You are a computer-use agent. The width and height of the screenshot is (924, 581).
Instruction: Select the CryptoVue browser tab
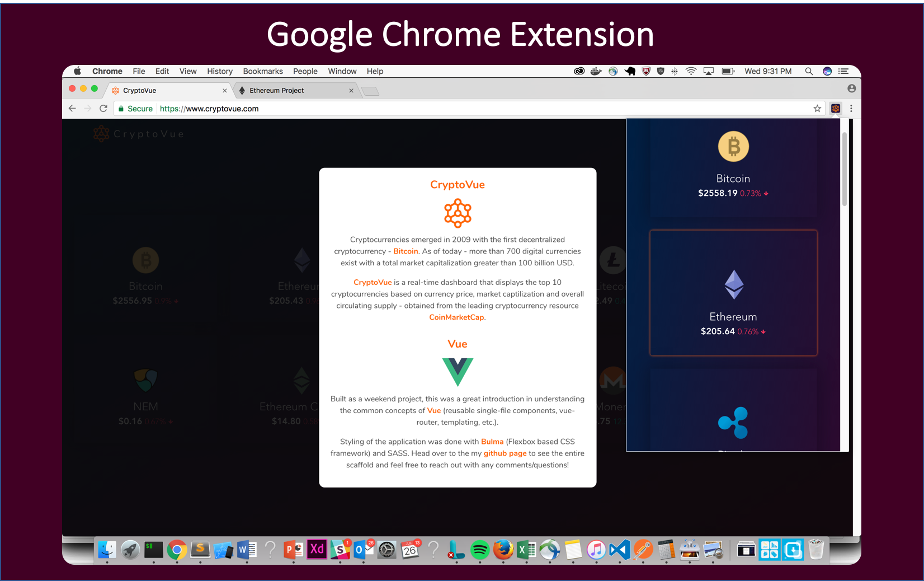(169, 90)
